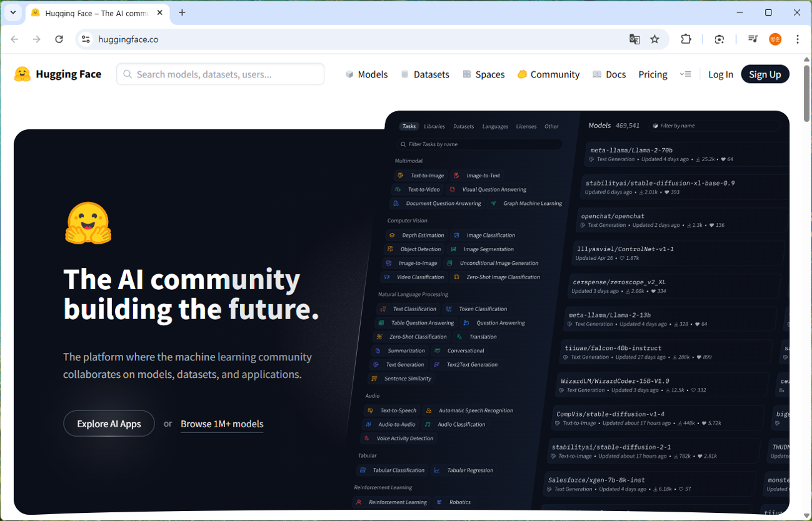Click the Log In link
Viewport: 812px width, 521px height.
tap(721, 74)
